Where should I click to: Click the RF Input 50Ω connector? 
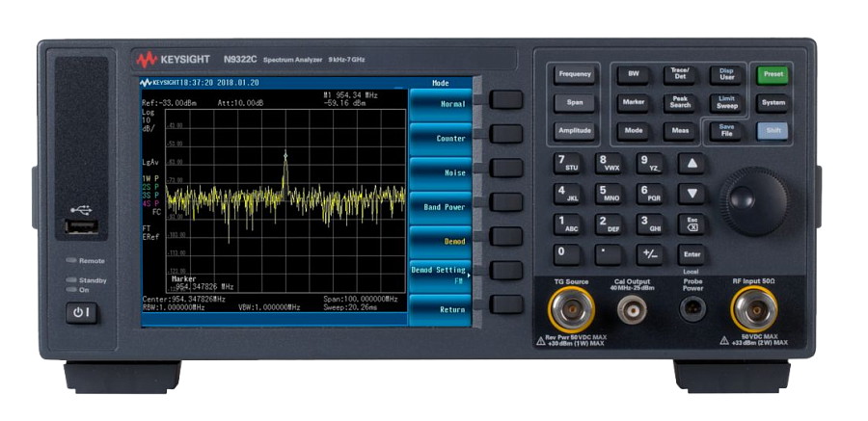pos(753,309)
